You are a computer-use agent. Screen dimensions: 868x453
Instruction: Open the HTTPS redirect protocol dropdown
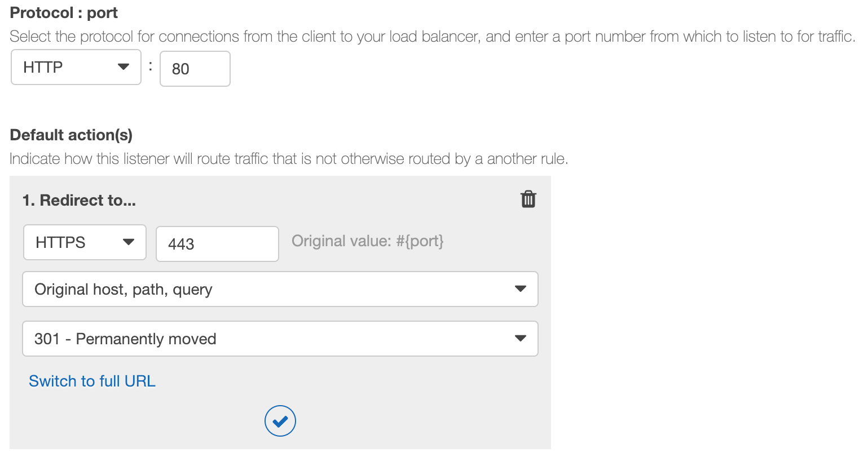(x=85, y=242)
